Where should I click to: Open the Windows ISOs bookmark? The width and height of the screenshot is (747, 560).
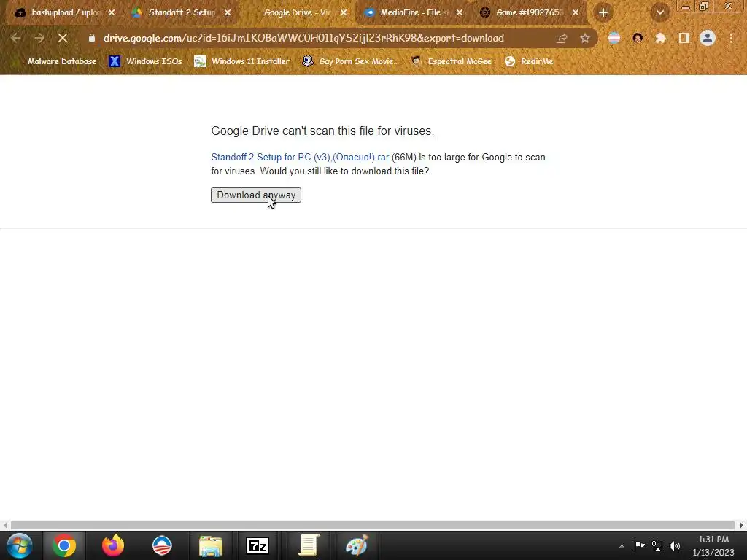point(146,61)
